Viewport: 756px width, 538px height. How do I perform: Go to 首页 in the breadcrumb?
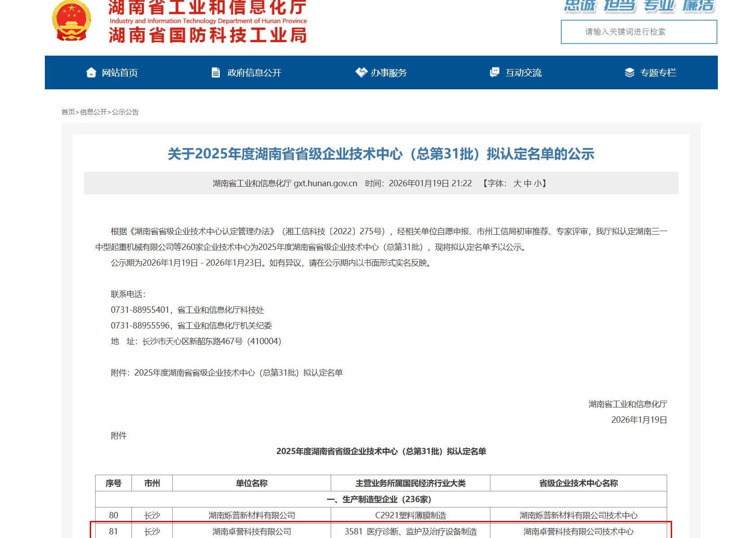click(x=68, y=112)
